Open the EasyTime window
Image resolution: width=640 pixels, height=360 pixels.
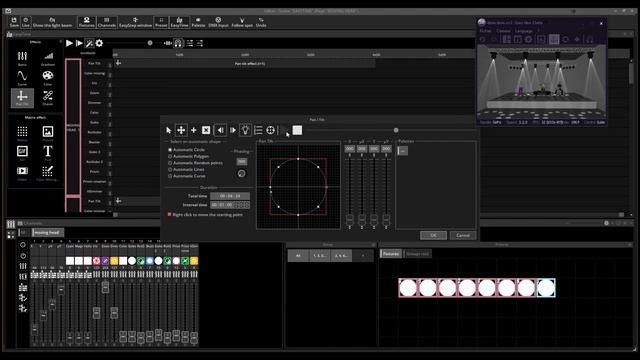click(179, 22)
